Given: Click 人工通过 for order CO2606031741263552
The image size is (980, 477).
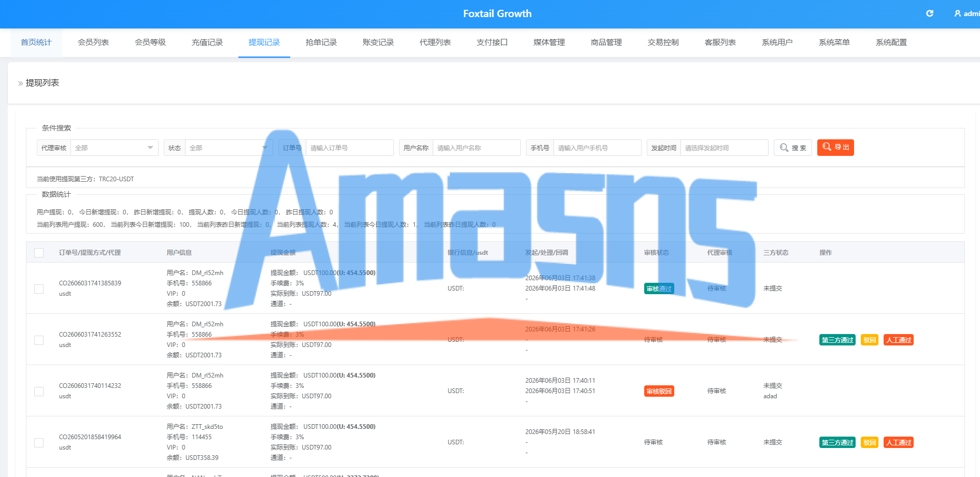Looking at the screenshot, I should [899, 340].
